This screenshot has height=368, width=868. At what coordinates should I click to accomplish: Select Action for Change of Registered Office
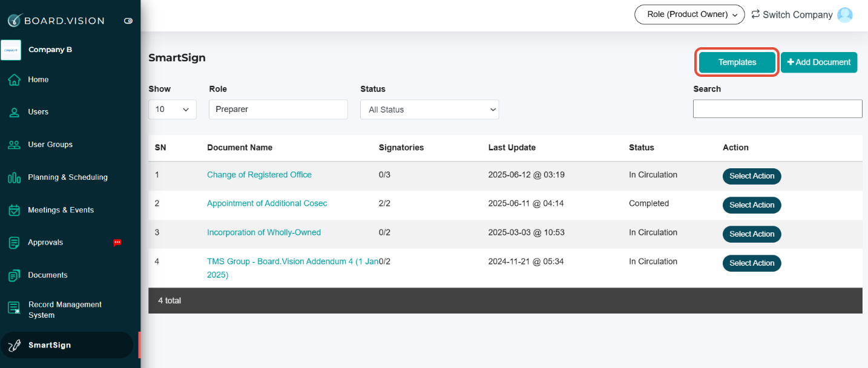(752, 176)
